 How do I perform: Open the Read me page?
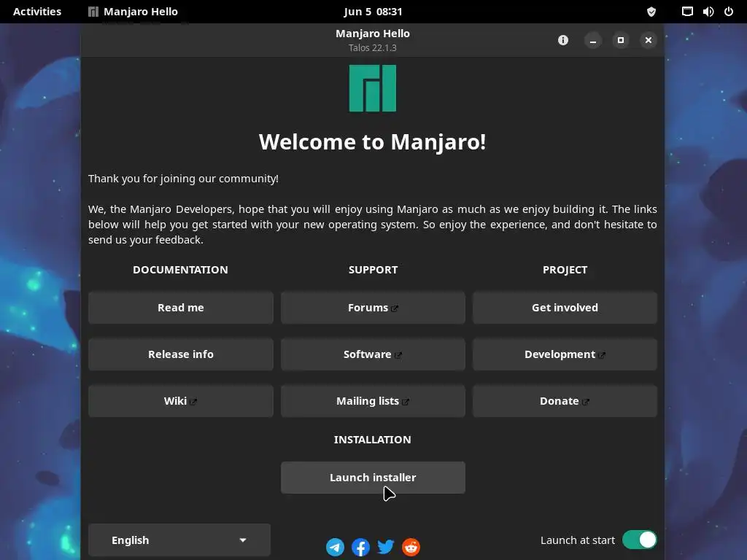click(181, 308)
